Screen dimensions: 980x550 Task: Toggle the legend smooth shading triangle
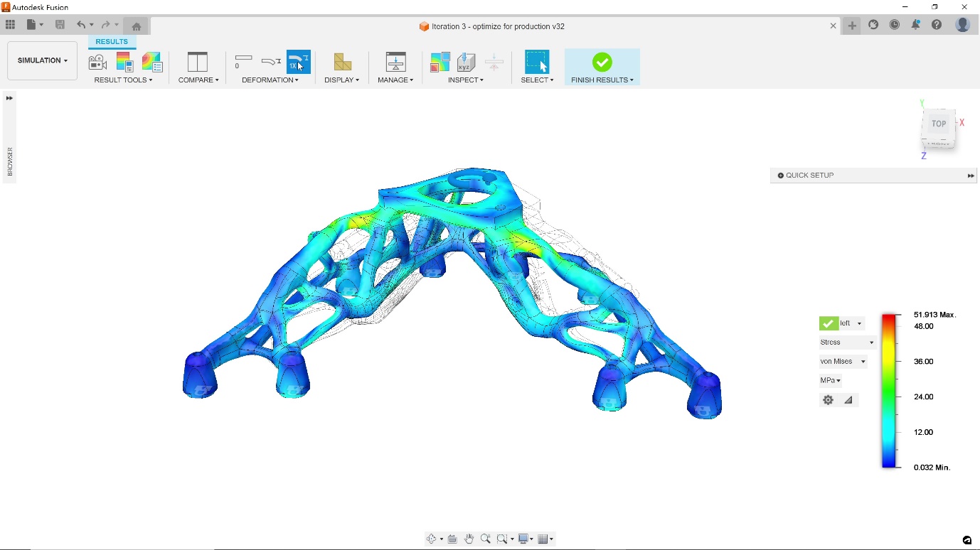[848, 399]
